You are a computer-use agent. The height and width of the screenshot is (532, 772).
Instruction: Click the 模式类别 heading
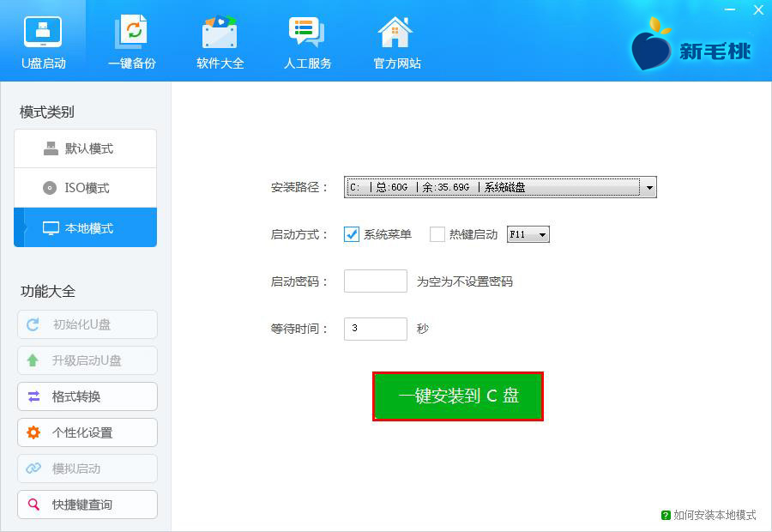click(x=47, y=112)
